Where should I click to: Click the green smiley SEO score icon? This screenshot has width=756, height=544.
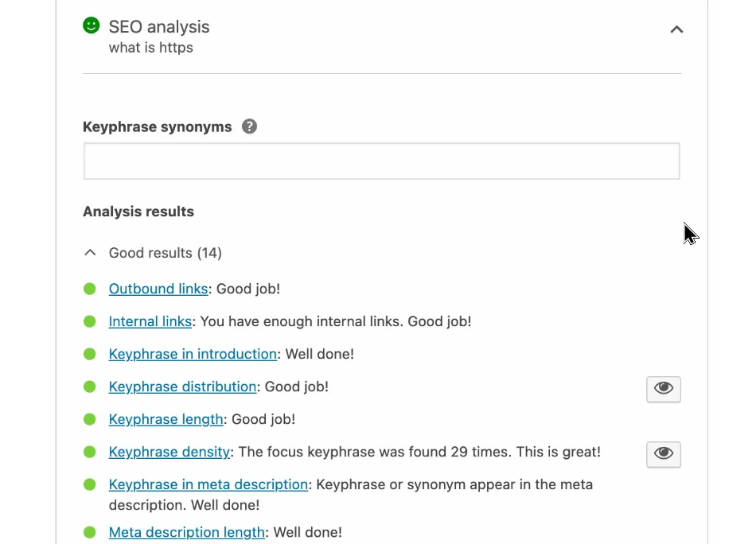[92, 26]
